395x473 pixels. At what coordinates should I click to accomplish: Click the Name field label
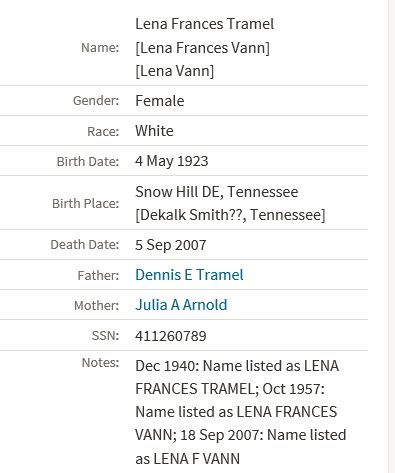tap(100, 48)
